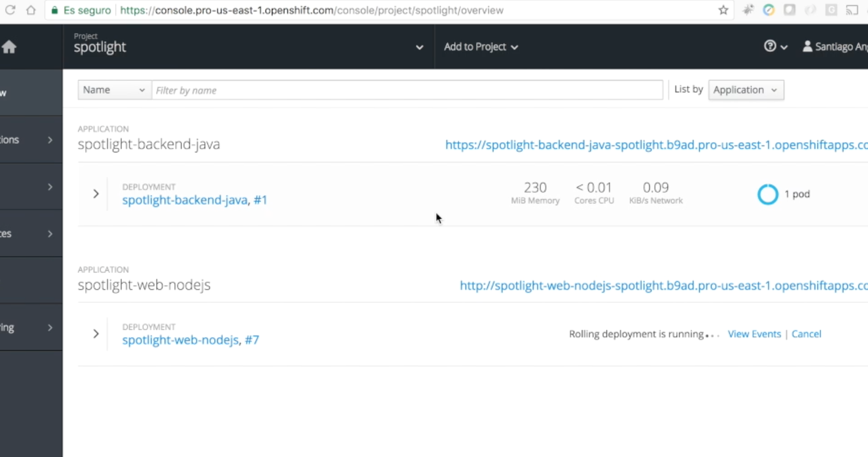Open the Add to Project menu

coord(481,46)
